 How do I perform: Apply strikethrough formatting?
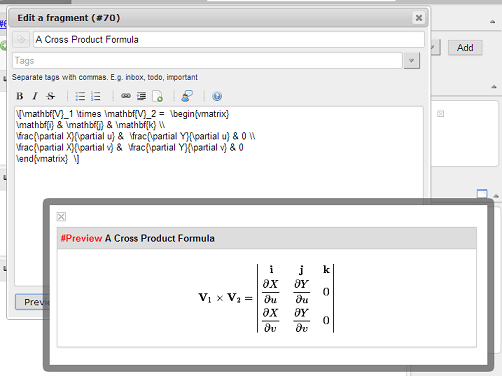click(51, 96)
